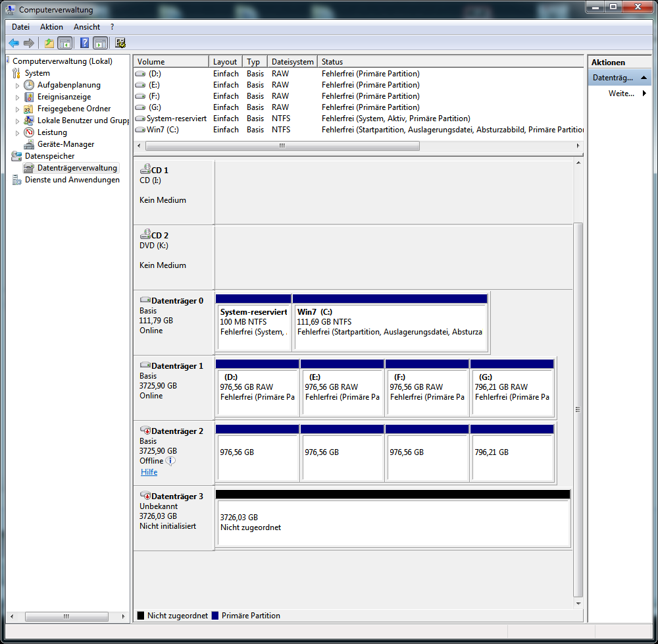
Task: Select Computerverwaltung (Lokal) root node
Action: pyautogui.click(x=62, y=61)
